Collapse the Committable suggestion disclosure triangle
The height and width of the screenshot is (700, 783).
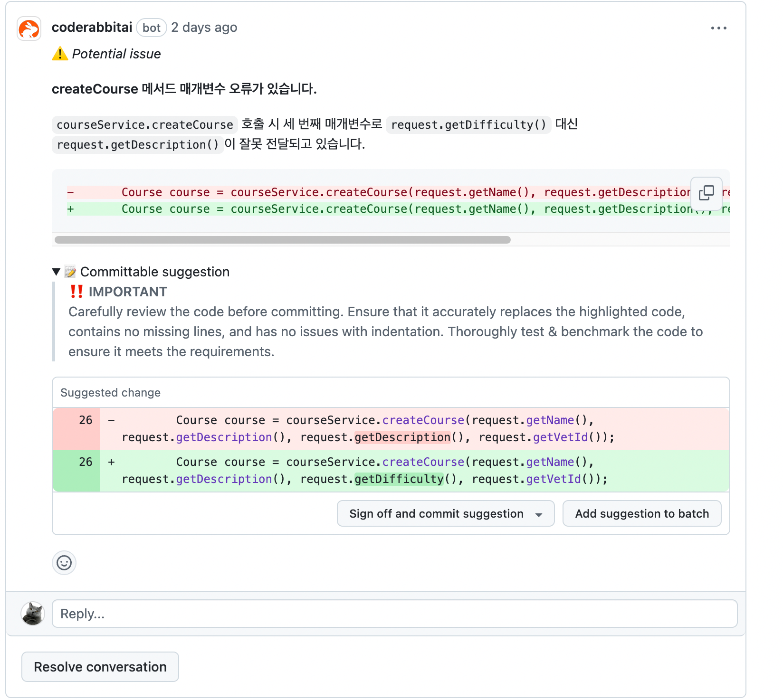[57, 272]
